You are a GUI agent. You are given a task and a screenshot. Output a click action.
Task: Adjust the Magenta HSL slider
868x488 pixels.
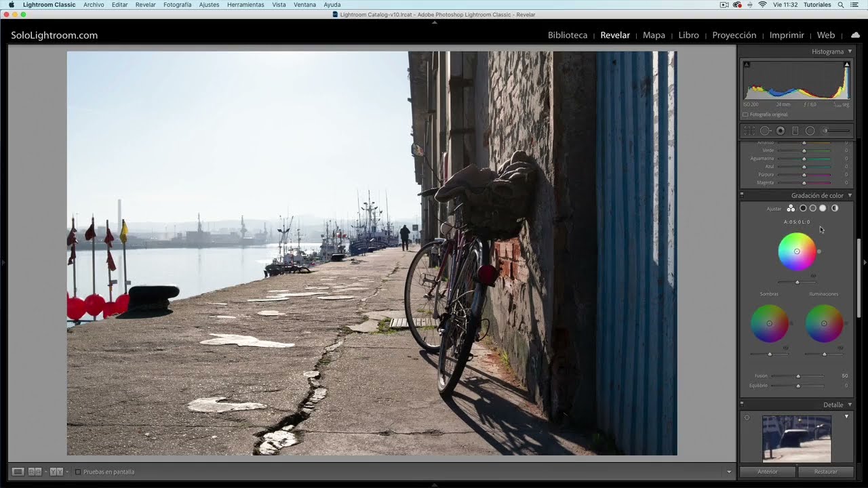pyautogui.click(x=804, y=183)
